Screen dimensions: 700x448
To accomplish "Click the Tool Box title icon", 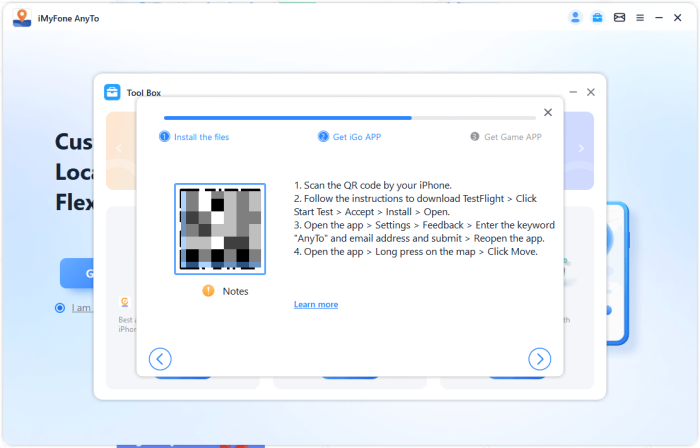I will point(112,92).
